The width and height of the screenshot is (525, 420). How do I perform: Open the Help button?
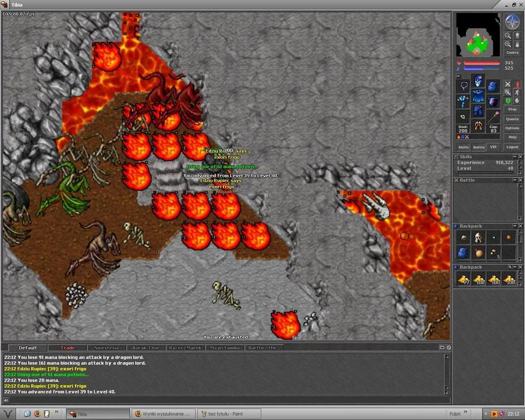(x=512, y=137)
